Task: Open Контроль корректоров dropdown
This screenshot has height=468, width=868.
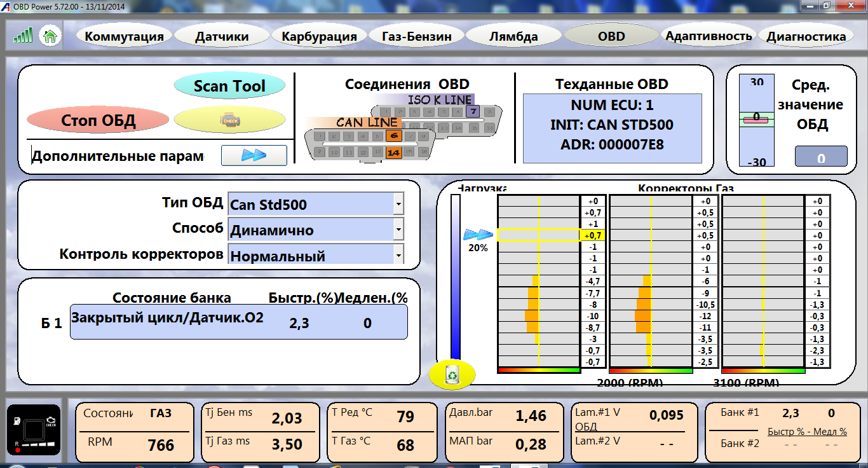Action: 398,255
